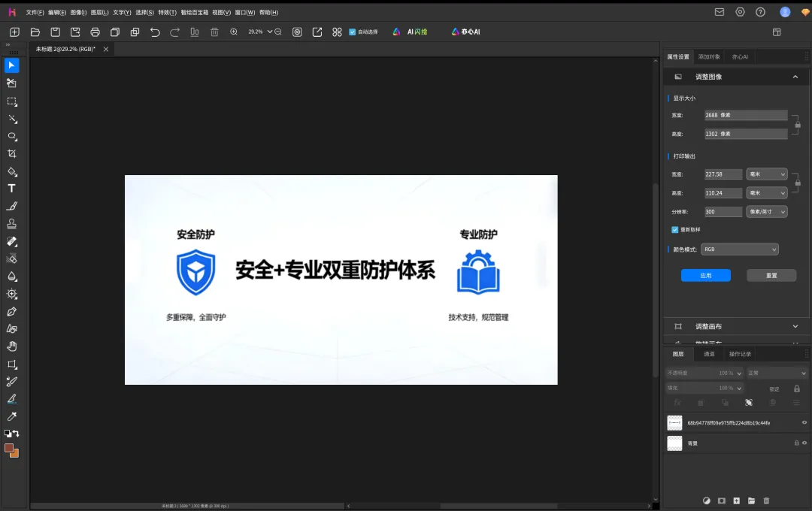
Task: Click the display width field 2688 像素
Action: click(x=746, y=116)
